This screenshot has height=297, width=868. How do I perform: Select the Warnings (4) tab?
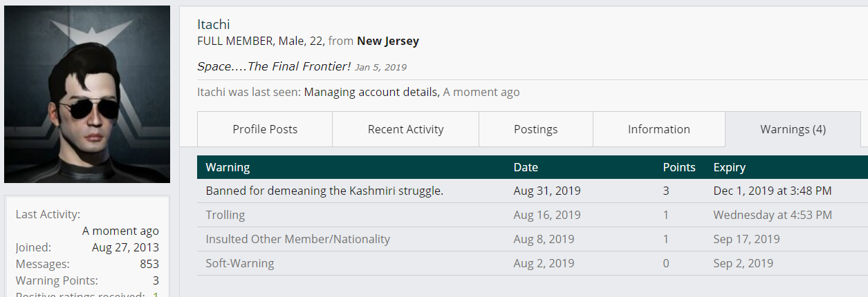coord(793,129)
